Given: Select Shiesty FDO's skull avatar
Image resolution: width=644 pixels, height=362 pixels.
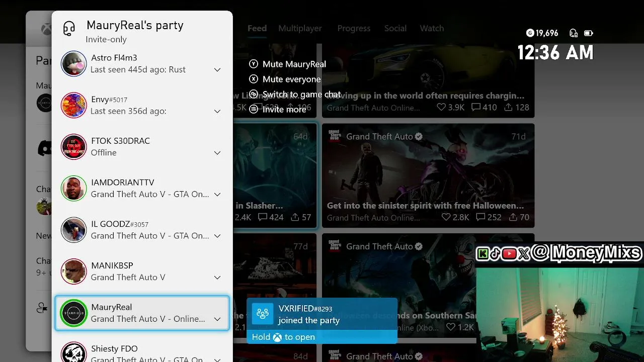Looking at the screenshot, I should point(74,353).
